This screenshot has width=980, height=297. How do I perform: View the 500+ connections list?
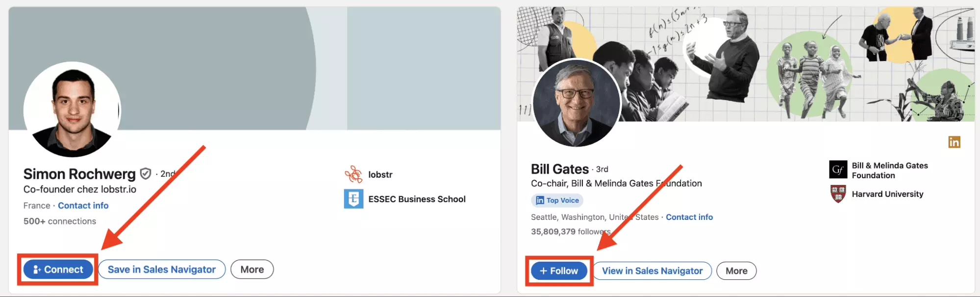pyautogui.click(x=60, y=221)
